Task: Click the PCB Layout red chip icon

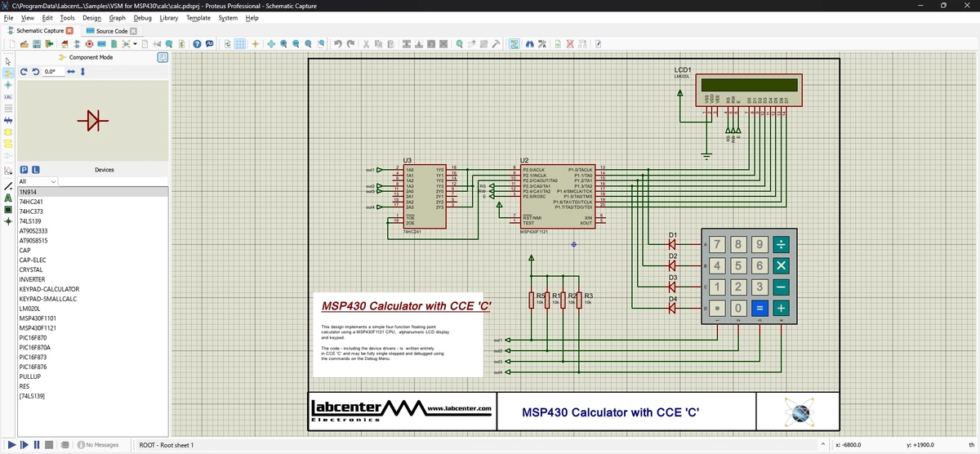Action: tap(90, 43)
